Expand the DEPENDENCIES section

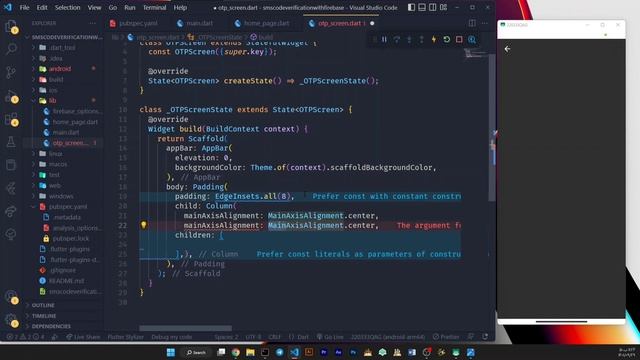[x=51, y=327]
